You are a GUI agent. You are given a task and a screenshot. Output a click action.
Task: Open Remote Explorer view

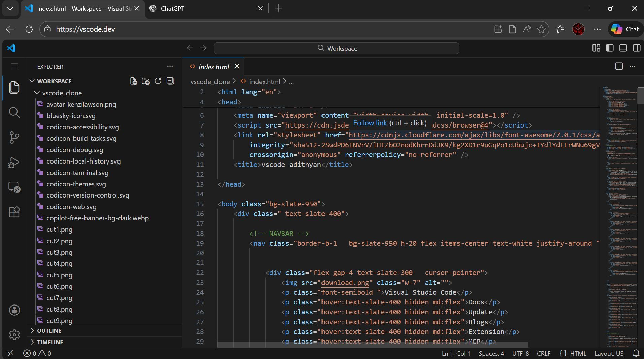[x=14, y=187]
